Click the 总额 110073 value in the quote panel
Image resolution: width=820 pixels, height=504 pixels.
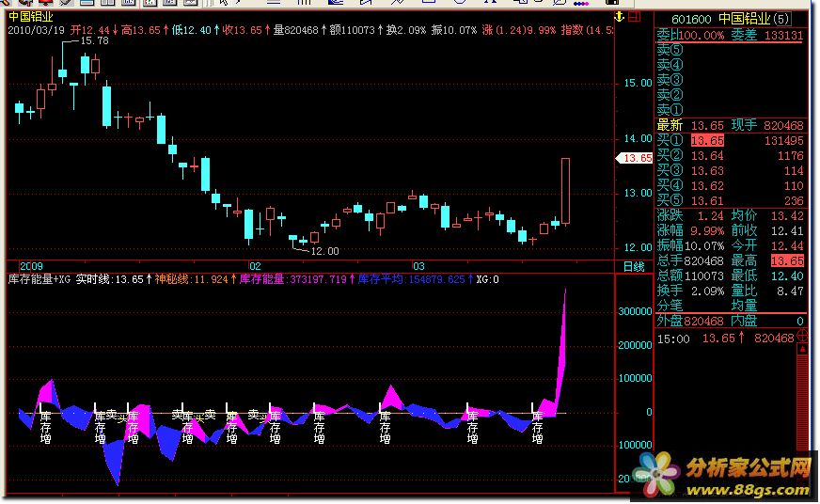(x=704, y=276)
